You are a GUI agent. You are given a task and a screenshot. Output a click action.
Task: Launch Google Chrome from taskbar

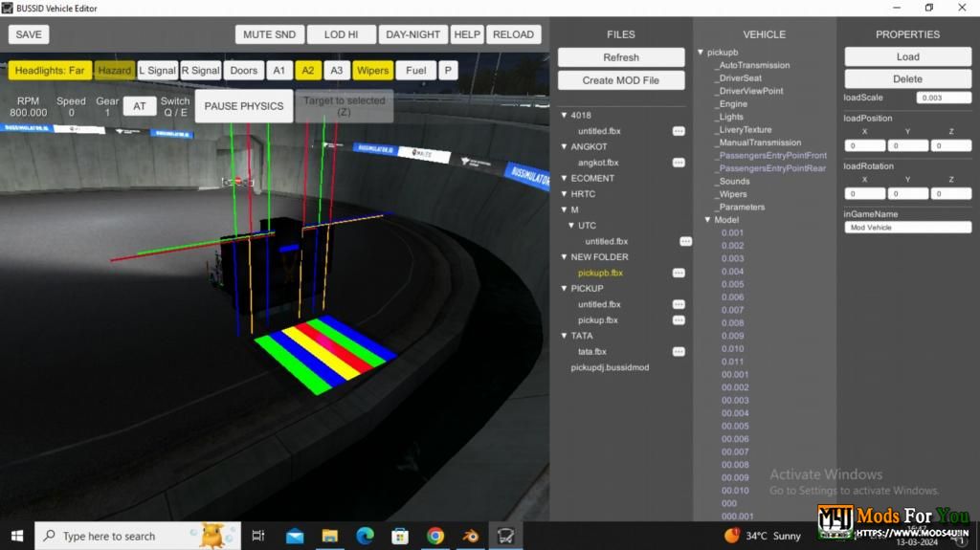(x=435, y=536)
